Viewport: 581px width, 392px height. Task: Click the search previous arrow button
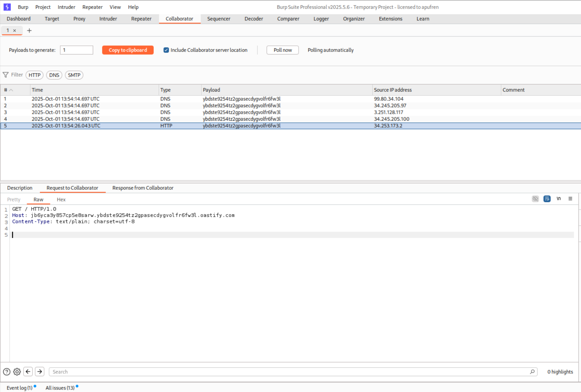tap(28, 372)
